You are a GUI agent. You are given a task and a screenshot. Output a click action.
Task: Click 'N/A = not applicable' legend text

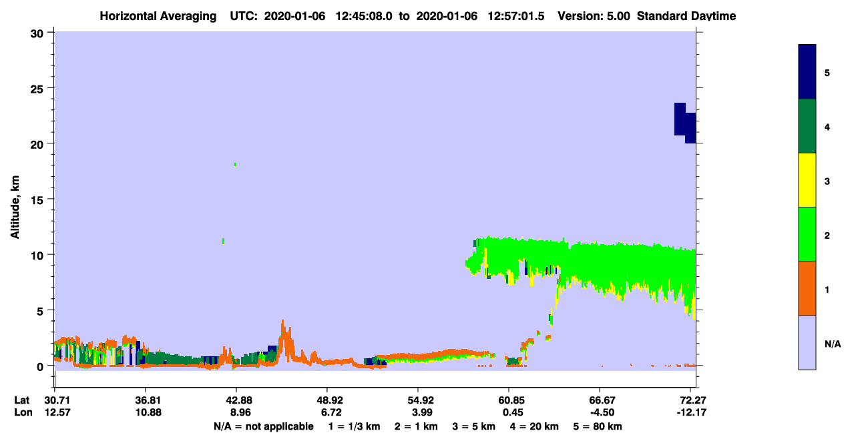point(263,426)
